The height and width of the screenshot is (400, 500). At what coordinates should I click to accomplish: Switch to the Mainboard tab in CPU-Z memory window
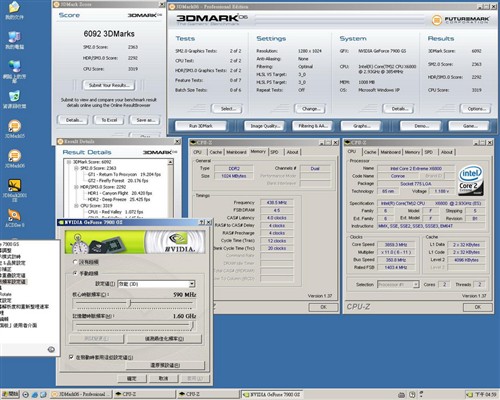[x=236, y=152]
